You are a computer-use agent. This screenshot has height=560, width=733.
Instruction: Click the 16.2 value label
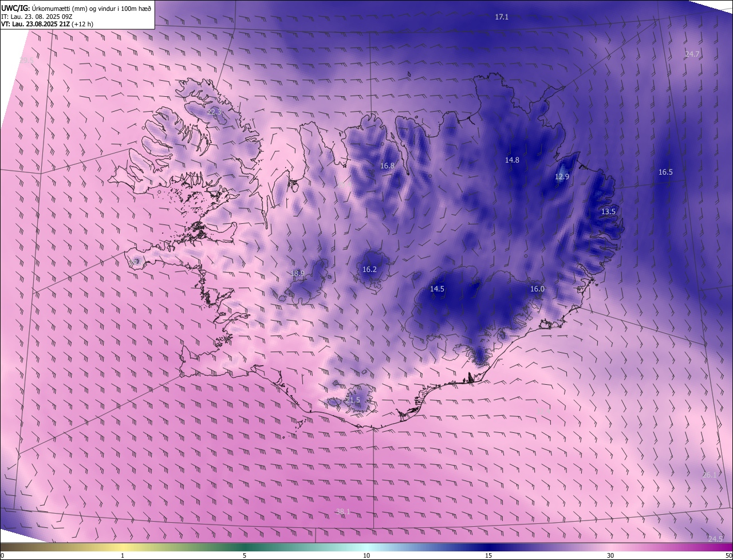click(x=369, y=270)
